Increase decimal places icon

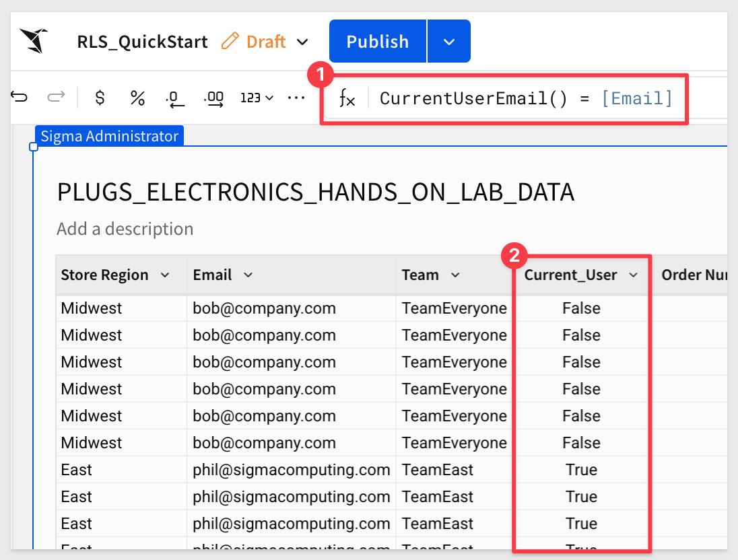point(214,99)
